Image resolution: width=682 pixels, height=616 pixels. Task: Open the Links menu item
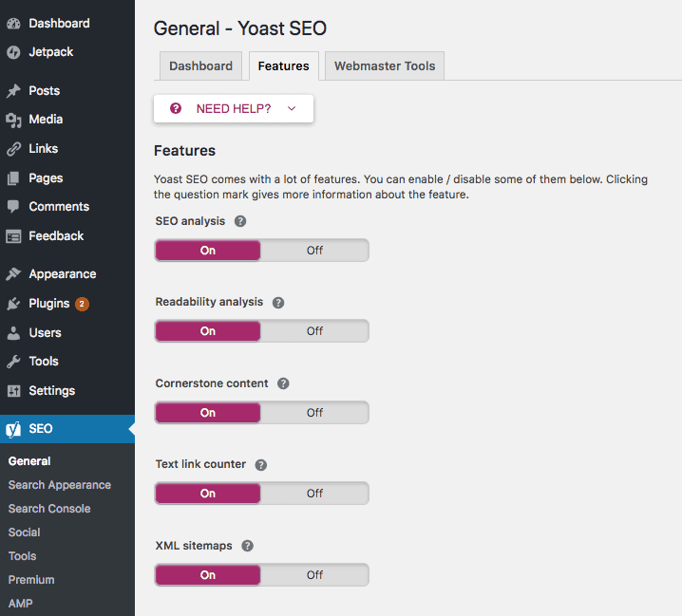tap(43, 149)
